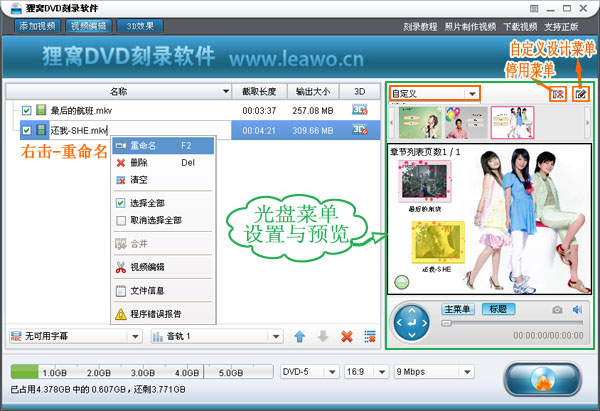Image resolution: width=600 pixels, height=411 pixels.
Task: Open the custom menu design editor icon
Action: [x=580, y=94]
